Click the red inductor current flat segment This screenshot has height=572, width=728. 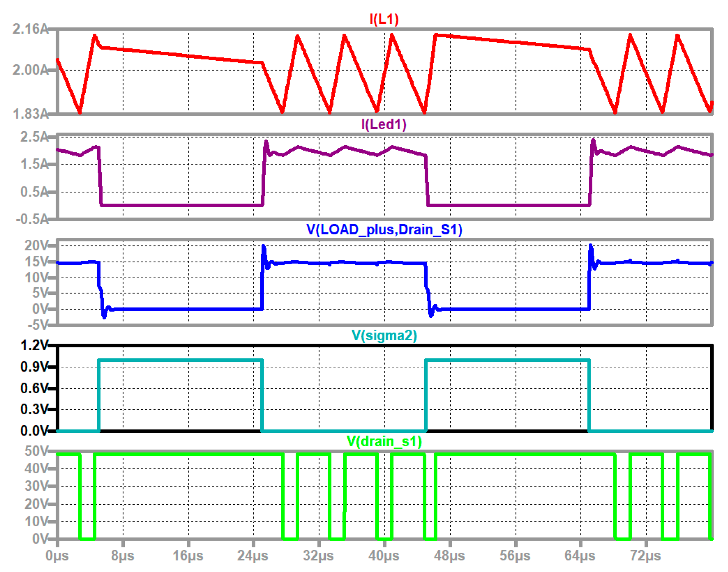click(182, 55)
